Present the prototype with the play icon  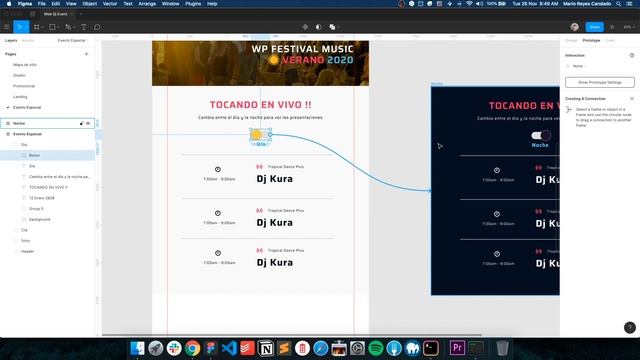point(612,27)
